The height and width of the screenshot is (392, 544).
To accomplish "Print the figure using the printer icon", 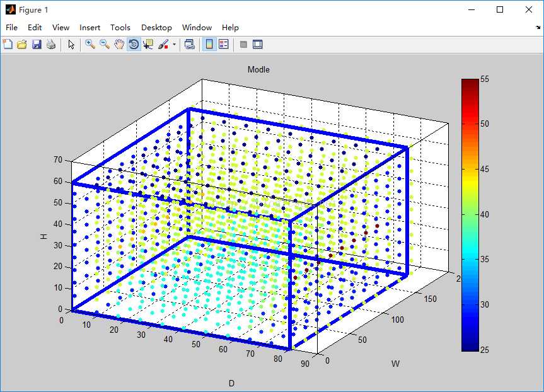I will (50, 44).
